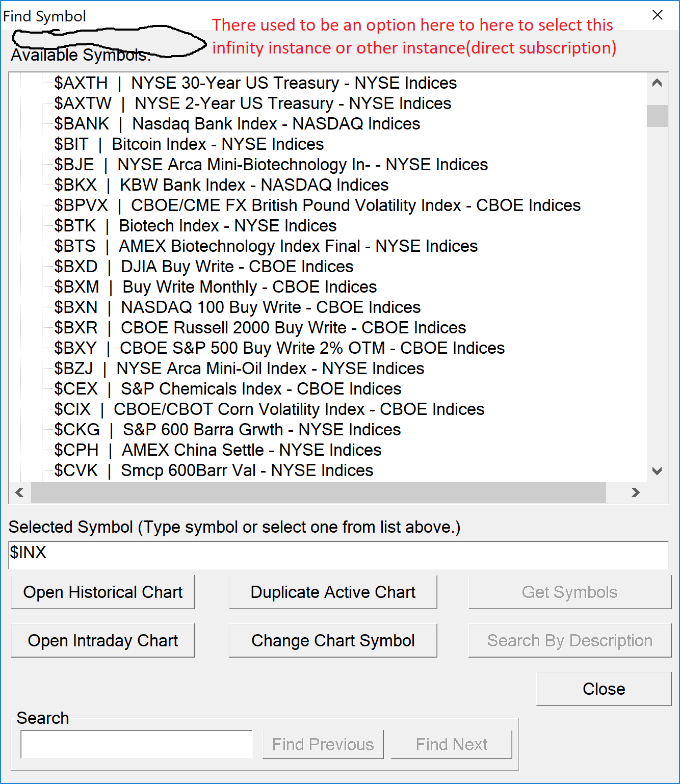The width and height of the screenshot is (680, 784).
Task: Open an intraday chart for the symbol
Action: (x=102, y=640)
